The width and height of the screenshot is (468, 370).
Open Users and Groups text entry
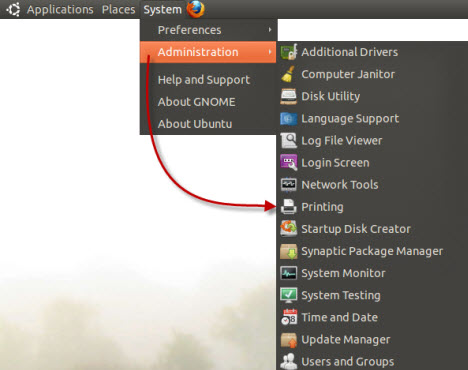[x=348, y=362]
